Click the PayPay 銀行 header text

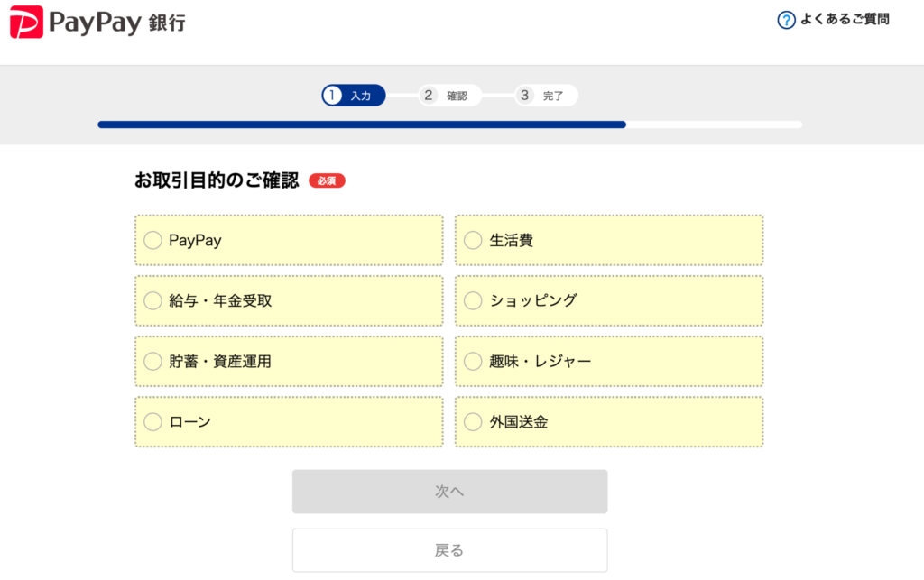coord(117,23)
